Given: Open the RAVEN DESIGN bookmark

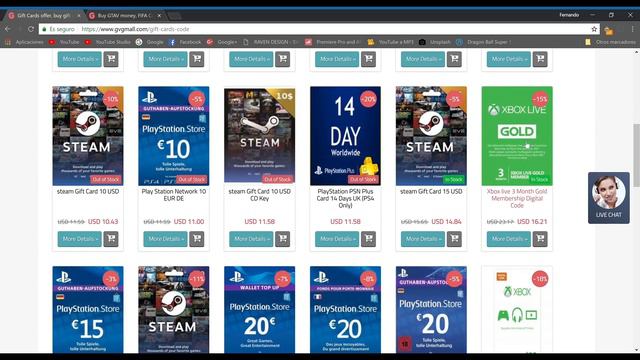Looking at the screenshot, I should [270, 42].
